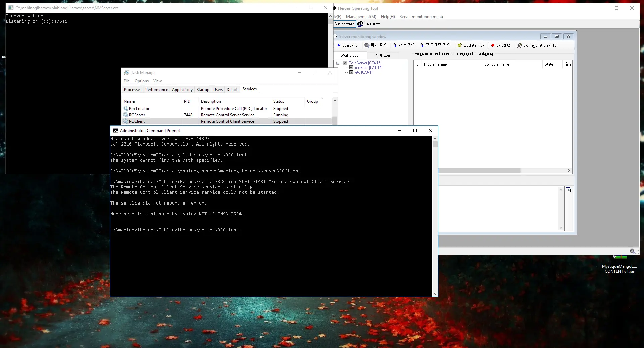Click the RCClient service gear icon

(126, 121)
